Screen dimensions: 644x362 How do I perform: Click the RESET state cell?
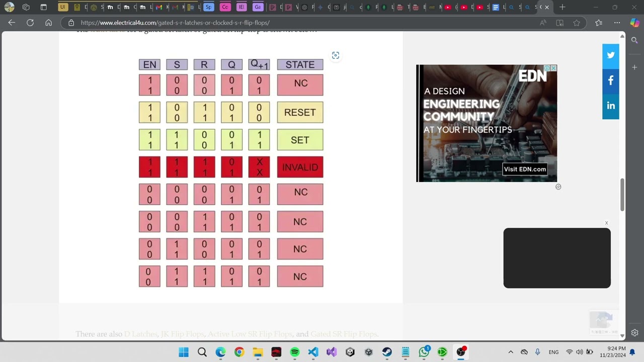click(x=300, y=113)
